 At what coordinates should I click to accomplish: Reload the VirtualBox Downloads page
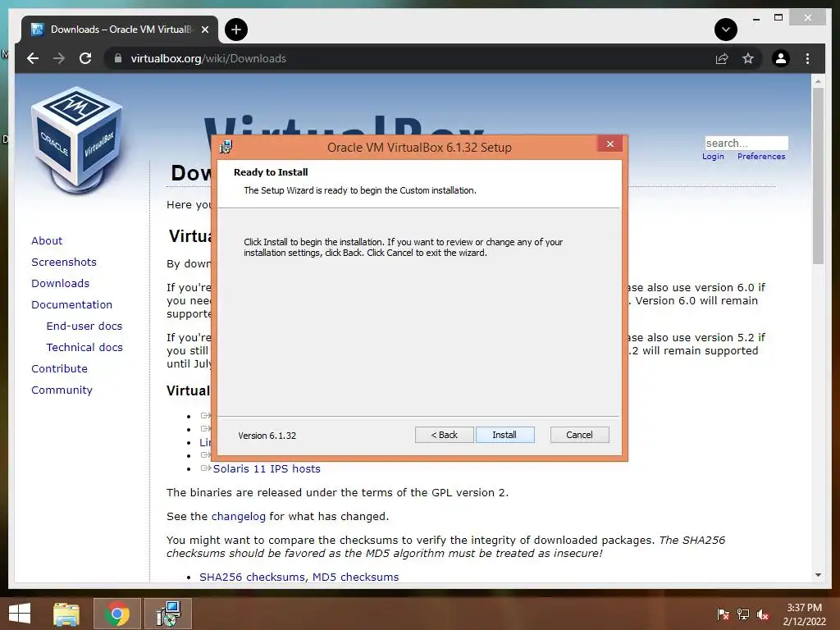coord(85,58)
